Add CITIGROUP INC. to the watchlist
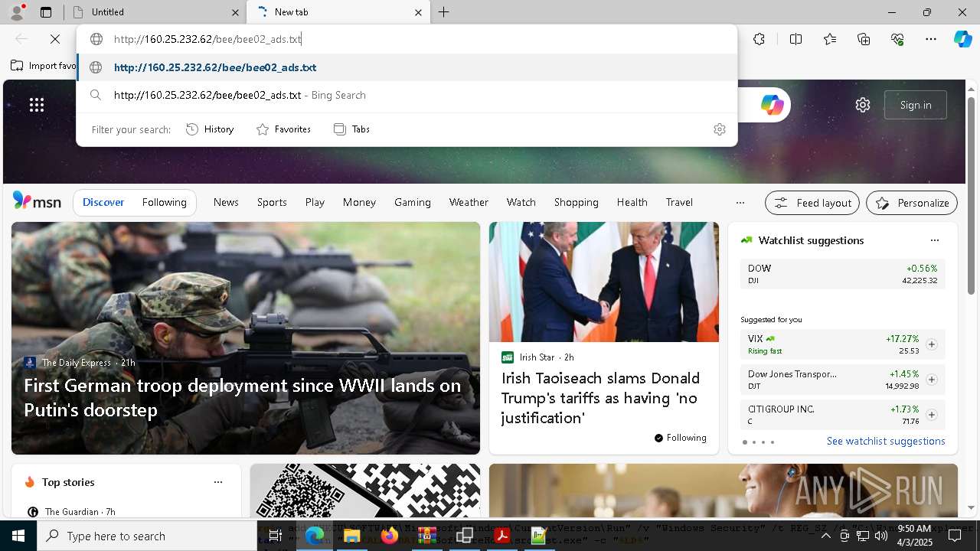The width and height of the screenshot is (980, 551). coord(931,415)
